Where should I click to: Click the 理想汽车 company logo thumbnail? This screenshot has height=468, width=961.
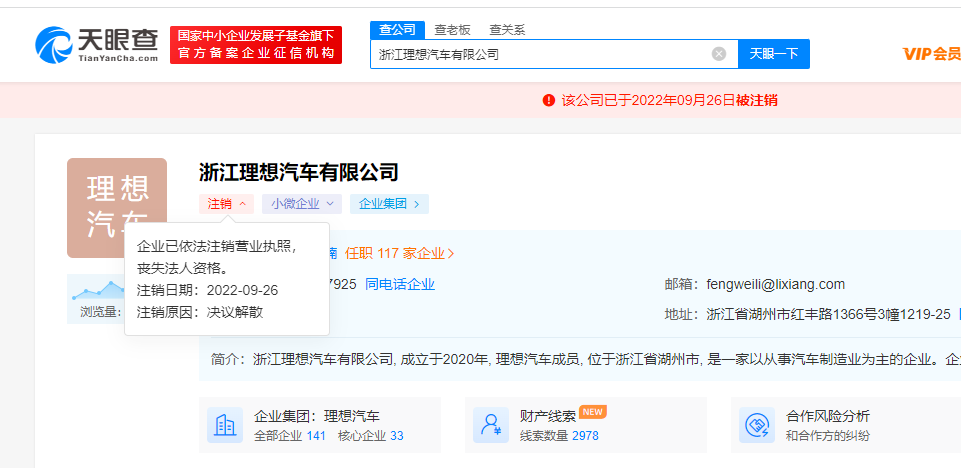pyautogui.click(x=117, y=208)
